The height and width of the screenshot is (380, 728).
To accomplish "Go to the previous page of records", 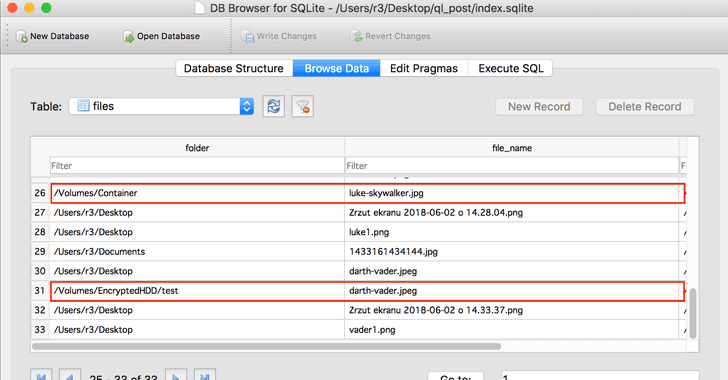I will 70,374.
